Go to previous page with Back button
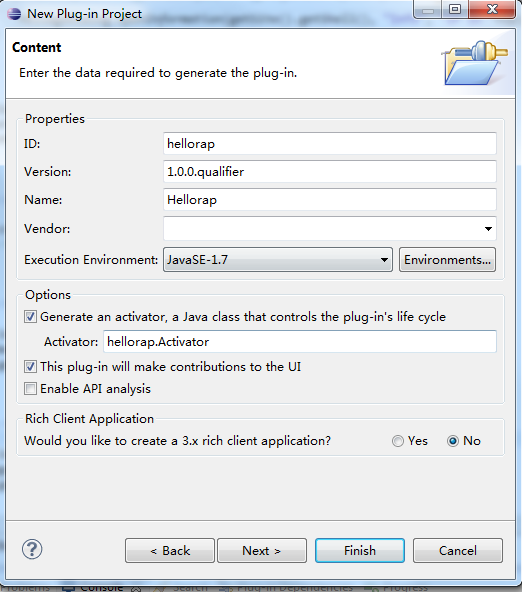522x592 pixels. click(x=170, y=550)
